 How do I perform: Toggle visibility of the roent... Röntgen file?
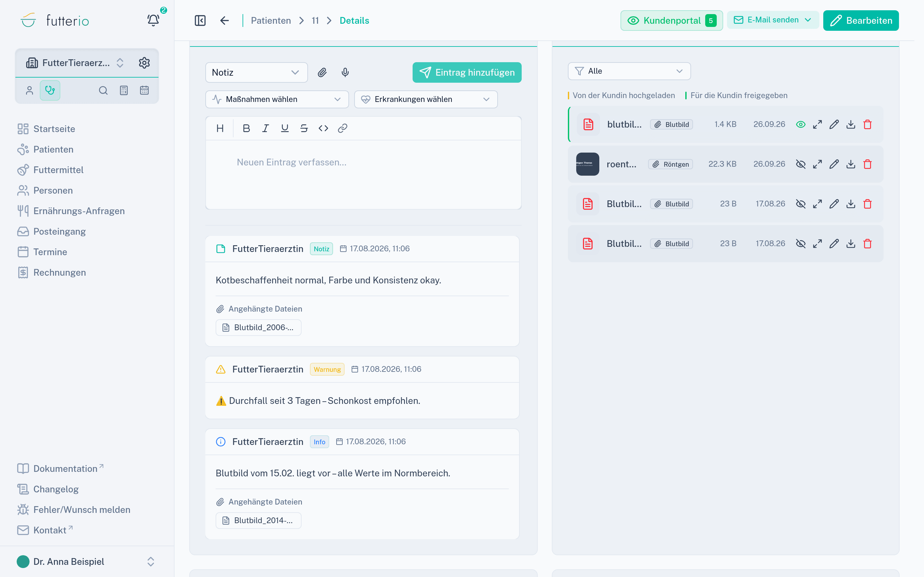[x=801, y=164]
